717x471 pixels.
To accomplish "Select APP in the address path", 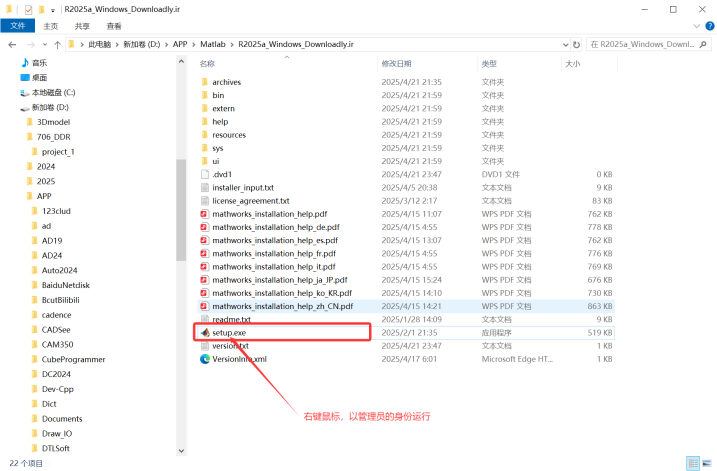I will point(180,44).
